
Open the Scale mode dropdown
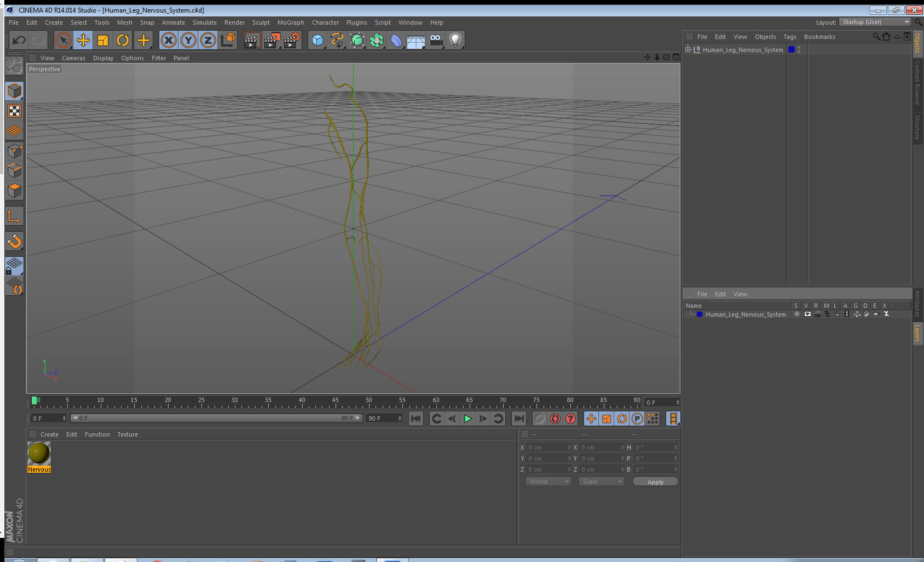coord(601,481)
